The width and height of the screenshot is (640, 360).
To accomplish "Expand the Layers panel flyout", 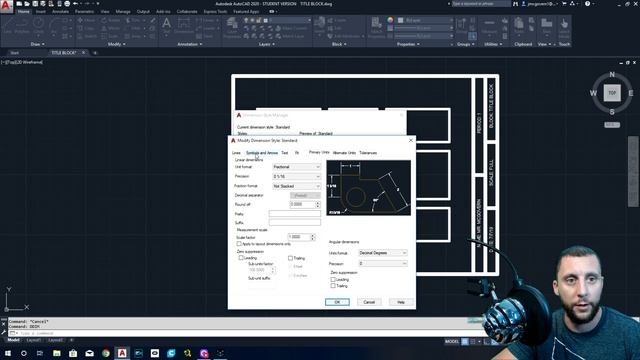I will point(267,44).
